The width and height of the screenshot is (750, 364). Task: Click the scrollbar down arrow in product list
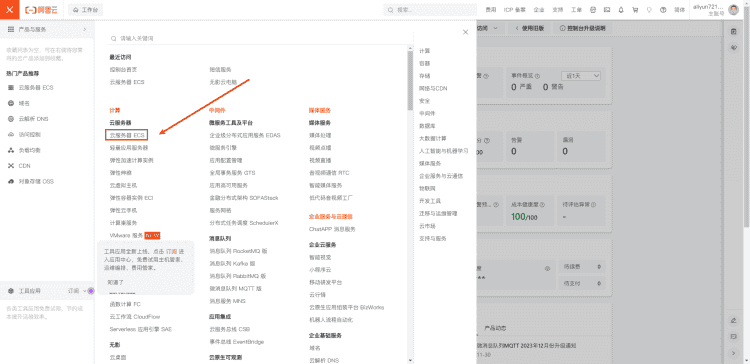pos(410,360)
